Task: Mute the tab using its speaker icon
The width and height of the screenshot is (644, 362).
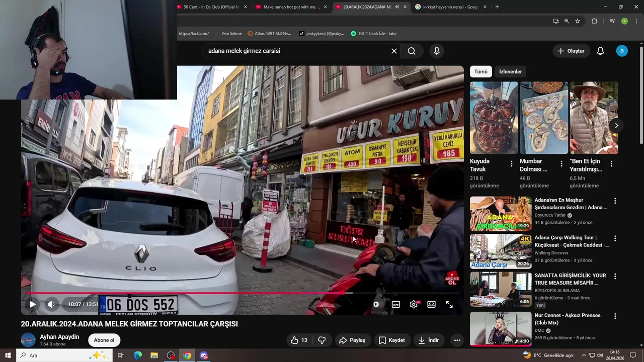Action: tap(397, 7)
